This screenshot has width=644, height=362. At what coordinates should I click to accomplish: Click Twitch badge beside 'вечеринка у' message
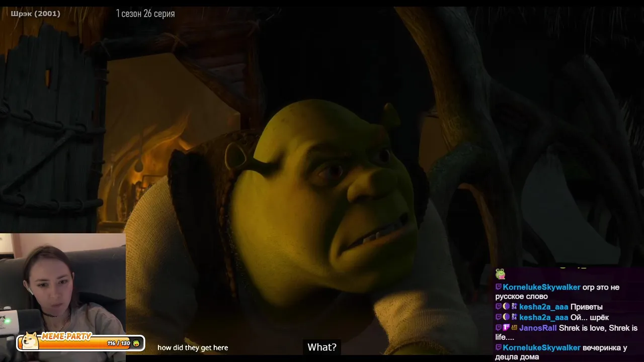(x=499, y=347)
